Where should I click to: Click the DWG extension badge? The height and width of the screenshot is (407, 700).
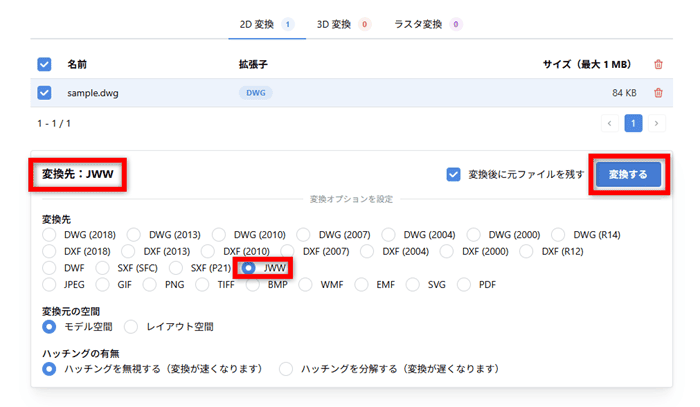coord(256,93)
